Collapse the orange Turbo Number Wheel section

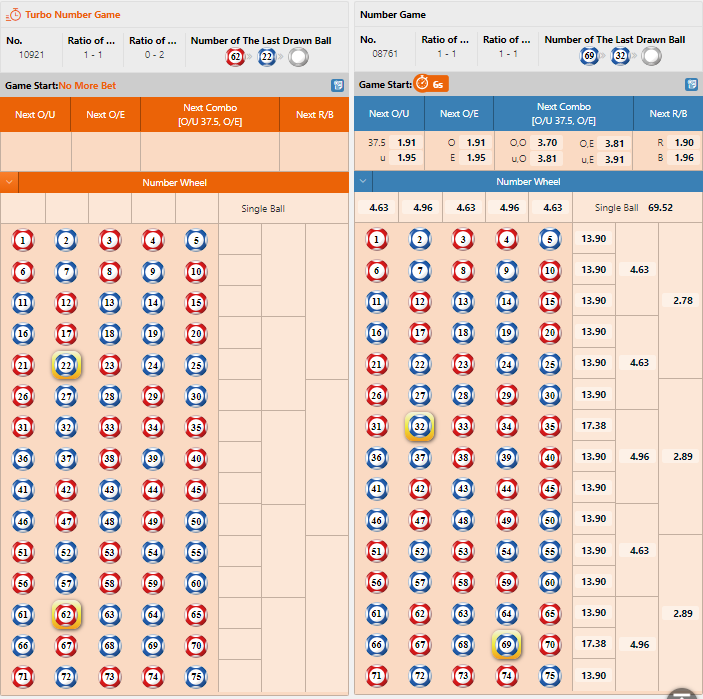coord(9,183)
